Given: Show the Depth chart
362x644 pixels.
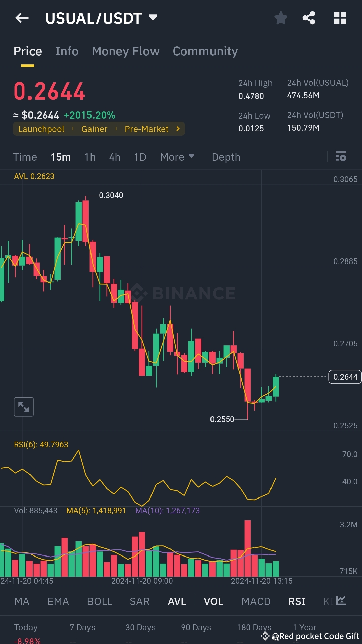Looking at the screenshot, I should click(x=226, y=157).
